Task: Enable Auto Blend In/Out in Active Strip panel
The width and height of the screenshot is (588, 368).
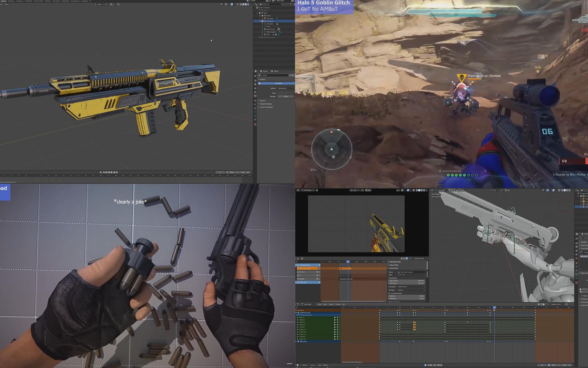Action: tap(389, 293)
